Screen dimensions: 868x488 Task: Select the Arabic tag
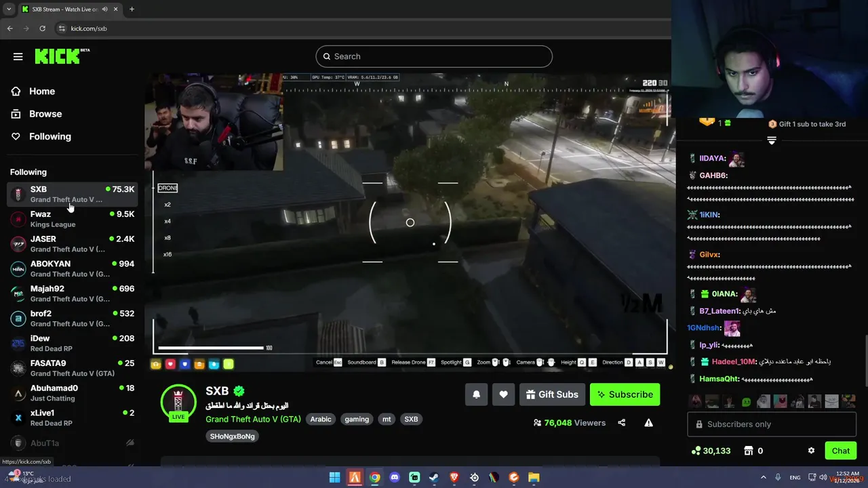click(x=321, y=419)
